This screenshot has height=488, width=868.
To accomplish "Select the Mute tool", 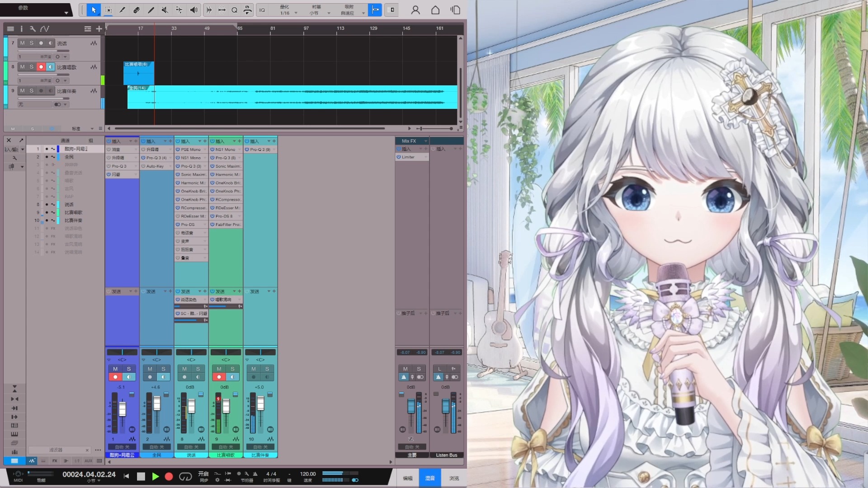I will pyautogui.click(x=165, y=10).
